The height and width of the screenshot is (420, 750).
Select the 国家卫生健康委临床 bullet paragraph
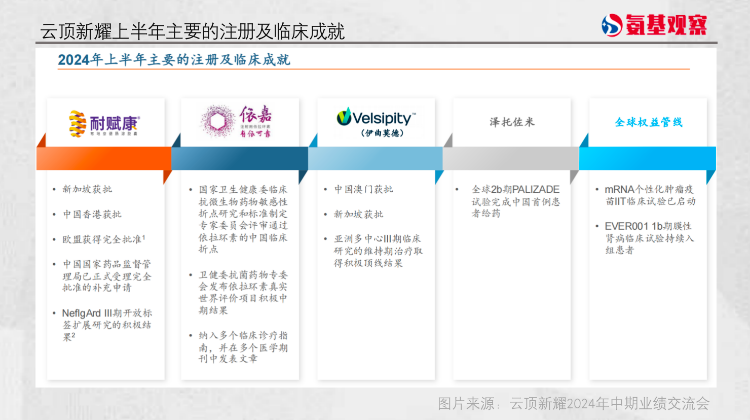243,219
